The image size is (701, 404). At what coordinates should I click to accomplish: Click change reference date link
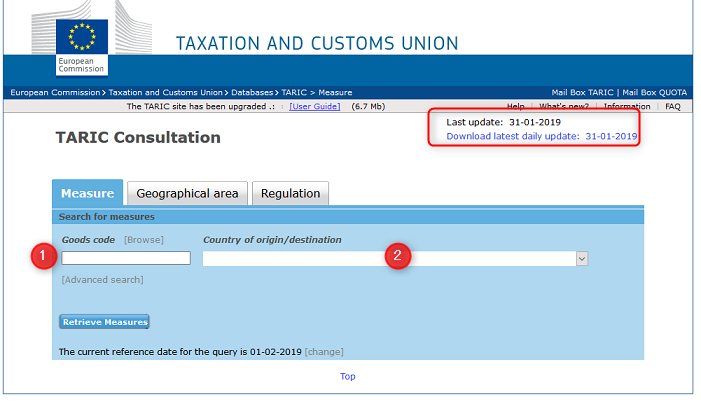pos(324,352)
